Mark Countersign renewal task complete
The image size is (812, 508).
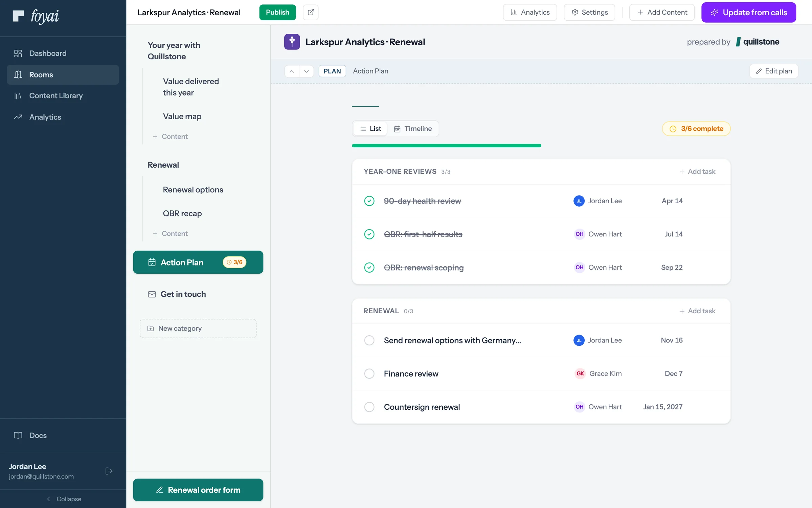tap(369, 407)
